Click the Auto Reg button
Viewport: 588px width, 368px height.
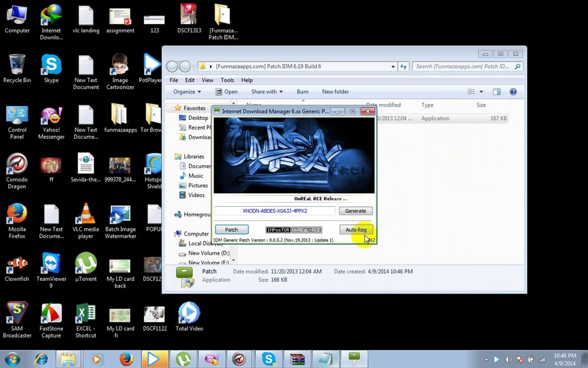pos(356,230)
